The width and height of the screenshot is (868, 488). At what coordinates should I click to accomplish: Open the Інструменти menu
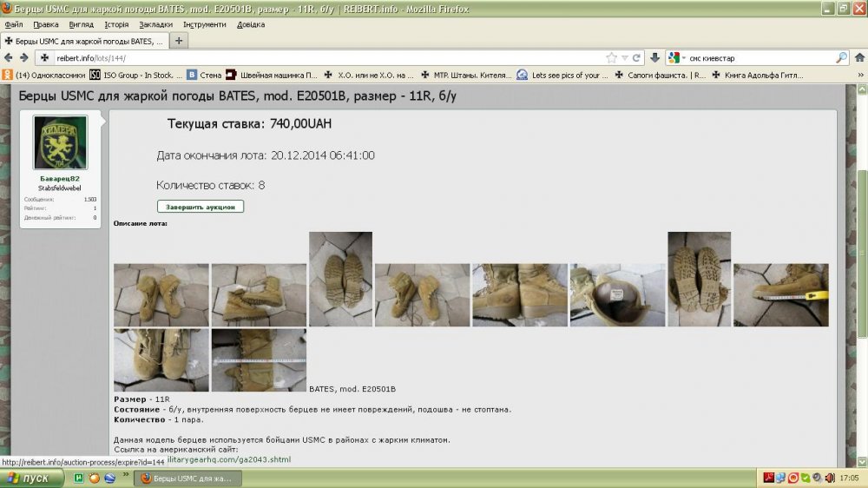click(204, 24)
